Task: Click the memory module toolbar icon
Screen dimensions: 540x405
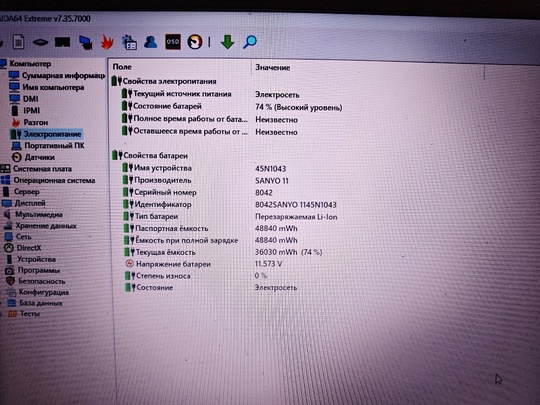Action: (62, 42)
